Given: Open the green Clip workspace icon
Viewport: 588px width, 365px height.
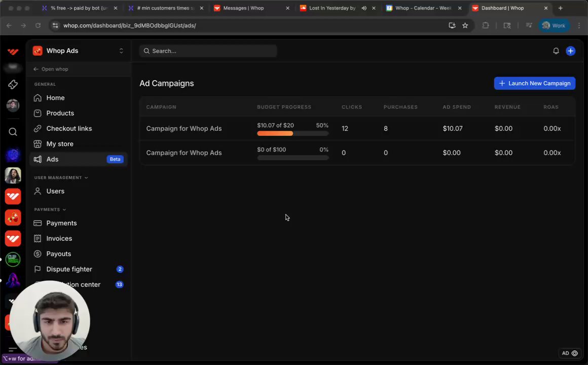Looking at the screenshot, I should (x=13, y=259).
